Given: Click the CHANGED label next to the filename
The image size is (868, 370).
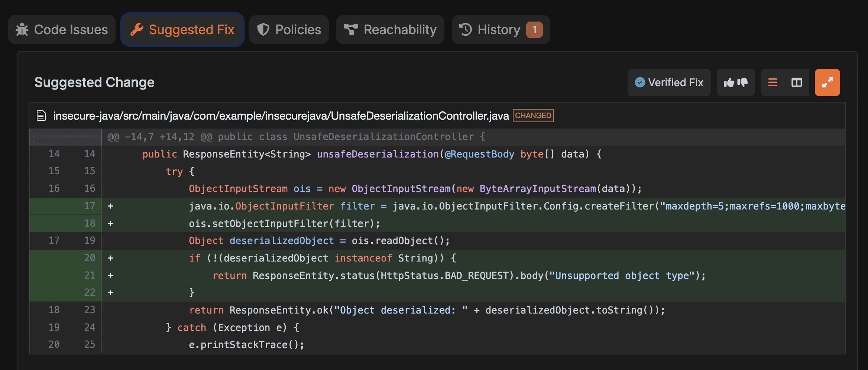Looking at the screenshot, I should (533, 116).
